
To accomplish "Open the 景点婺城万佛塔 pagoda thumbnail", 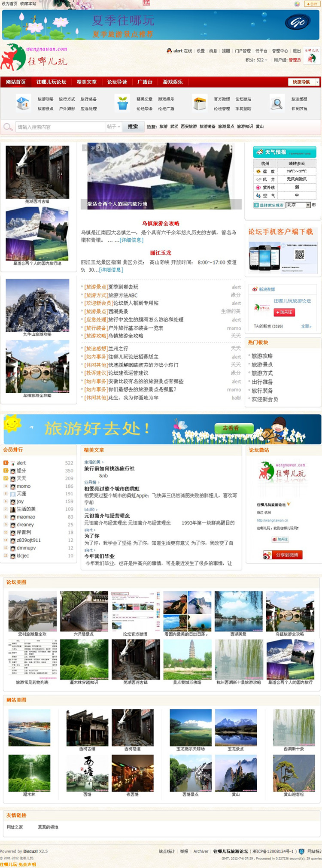I will tap(187, 659).
